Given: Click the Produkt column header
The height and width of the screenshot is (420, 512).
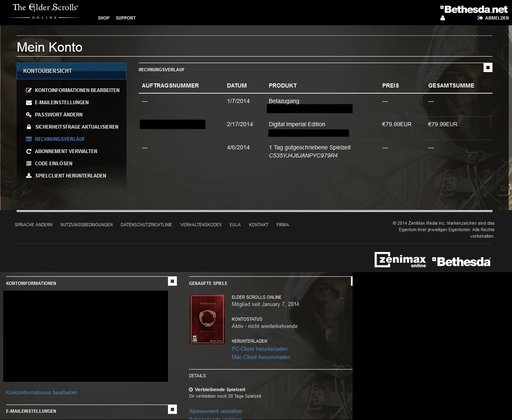Looking at the screenshot, I should (x=283, y=85).
